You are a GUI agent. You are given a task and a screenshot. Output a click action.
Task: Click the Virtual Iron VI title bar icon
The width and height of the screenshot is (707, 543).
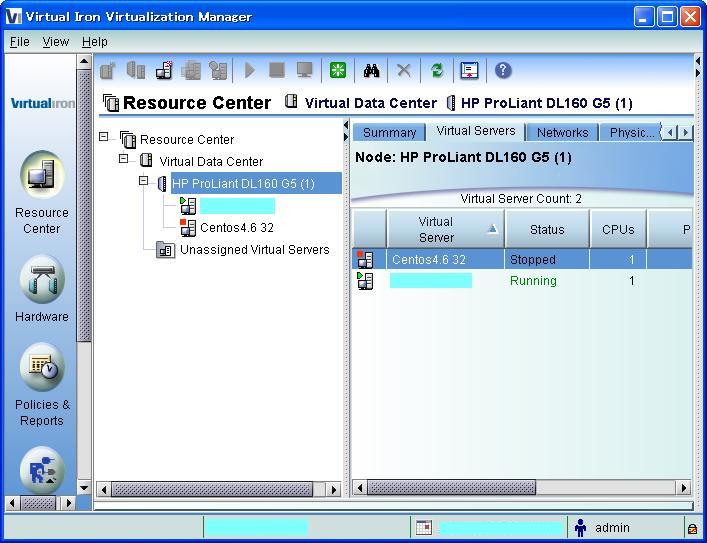pyautogui.click(x=14, y=17)
